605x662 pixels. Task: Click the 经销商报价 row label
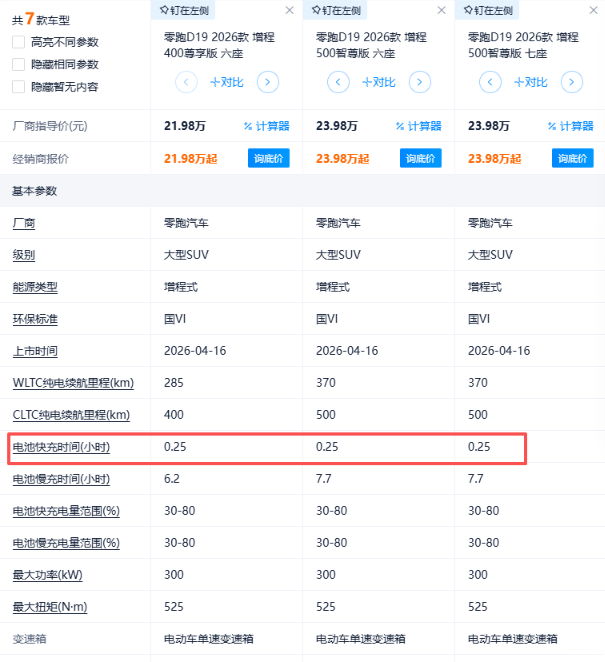pos(40,159)
